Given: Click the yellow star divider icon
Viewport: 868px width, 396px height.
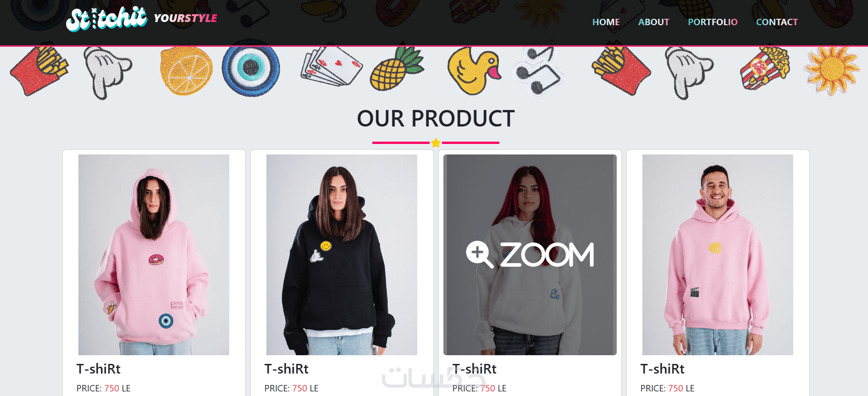Looking at the screenshot, I should click(x=436, y=143).
